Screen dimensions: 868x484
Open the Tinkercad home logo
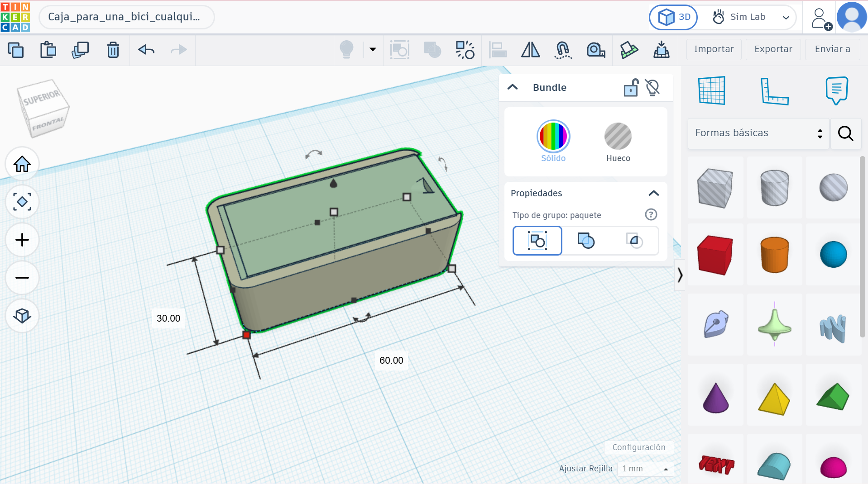[x=15, y=17]
